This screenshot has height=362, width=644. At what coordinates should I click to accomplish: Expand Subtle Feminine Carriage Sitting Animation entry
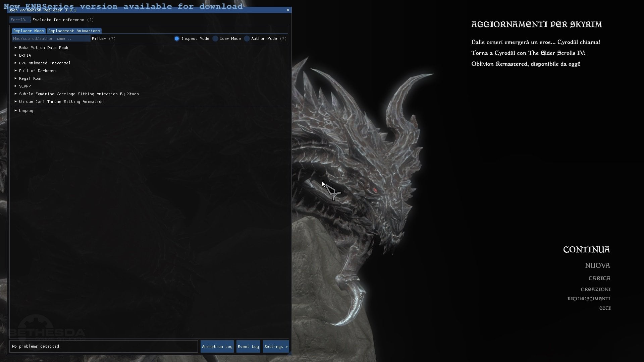point(15,94)
